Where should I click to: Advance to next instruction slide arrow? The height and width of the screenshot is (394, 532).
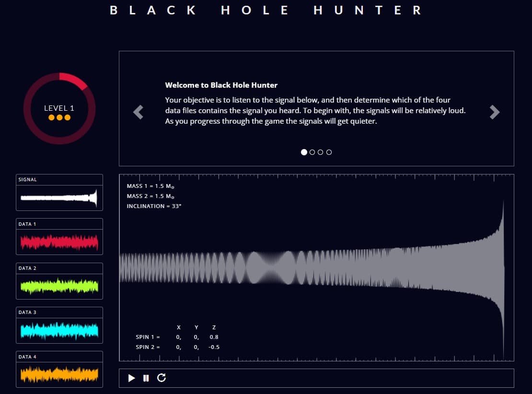point(495,112)
